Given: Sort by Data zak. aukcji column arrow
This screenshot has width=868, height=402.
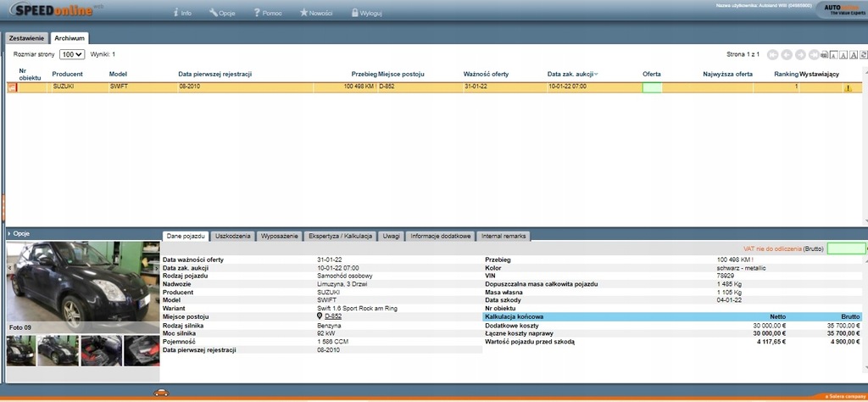Looking at the screenshot, I should pyautogui.click(x=596, y=75).
